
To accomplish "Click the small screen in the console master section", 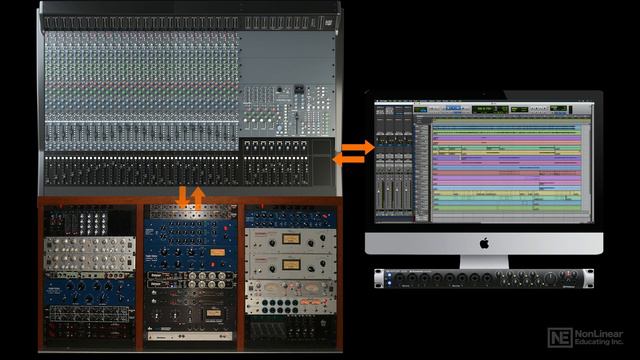I will coord(299,89).
